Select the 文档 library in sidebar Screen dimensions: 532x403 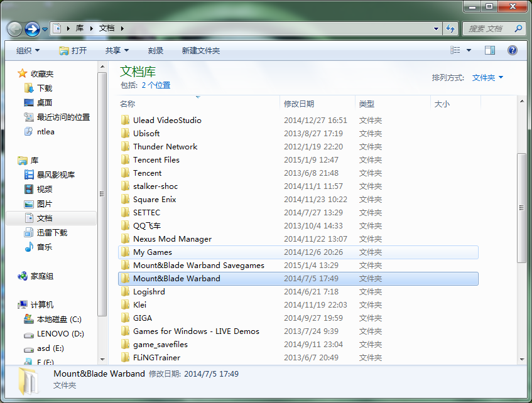(x=51, y=218)
